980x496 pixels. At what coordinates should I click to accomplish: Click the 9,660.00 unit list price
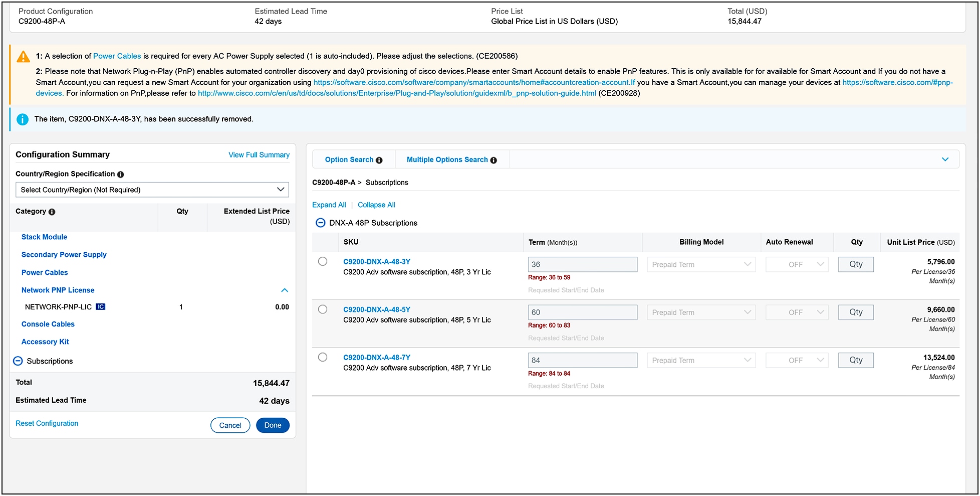point(941,310)
